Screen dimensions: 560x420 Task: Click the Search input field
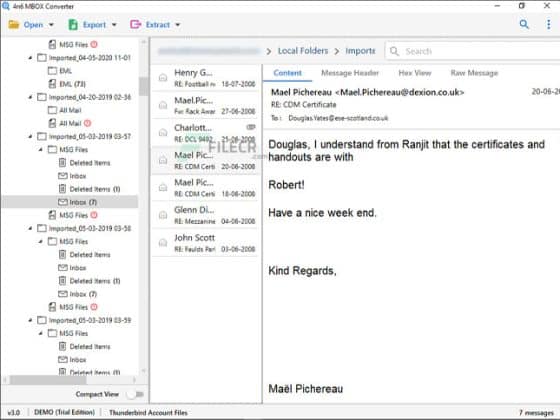click(x=472, y=51)
